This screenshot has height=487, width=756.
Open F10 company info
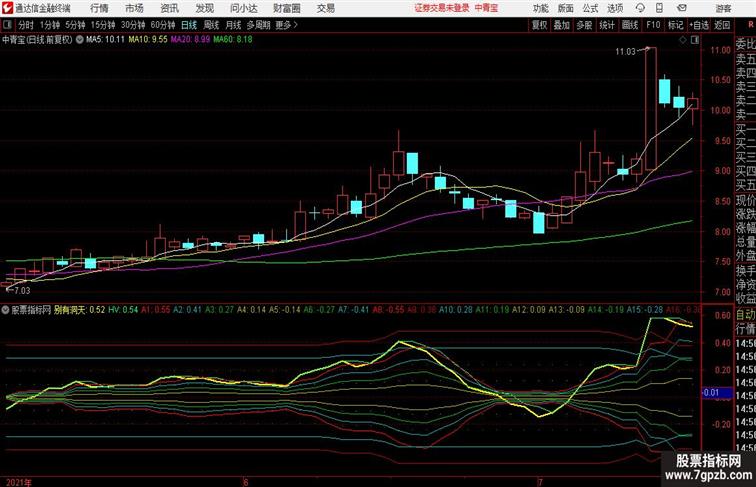653,25
